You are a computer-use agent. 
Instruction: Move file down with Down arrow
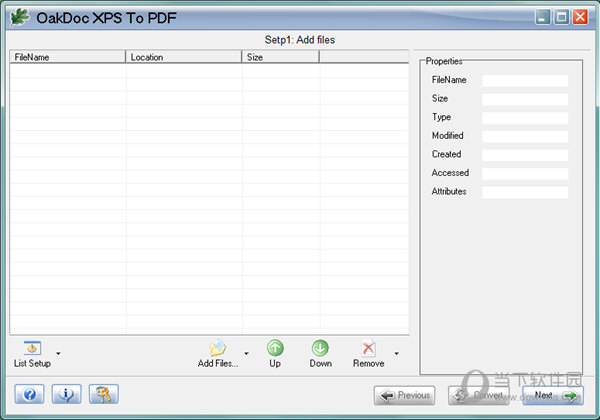click(x=320, y=348)
